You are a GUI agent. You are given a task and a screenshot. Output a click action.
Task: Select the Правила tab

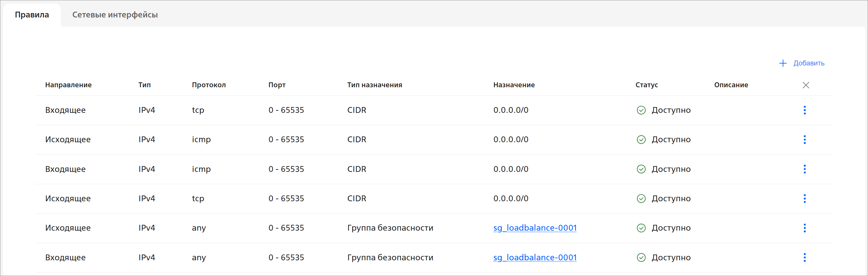32,15
